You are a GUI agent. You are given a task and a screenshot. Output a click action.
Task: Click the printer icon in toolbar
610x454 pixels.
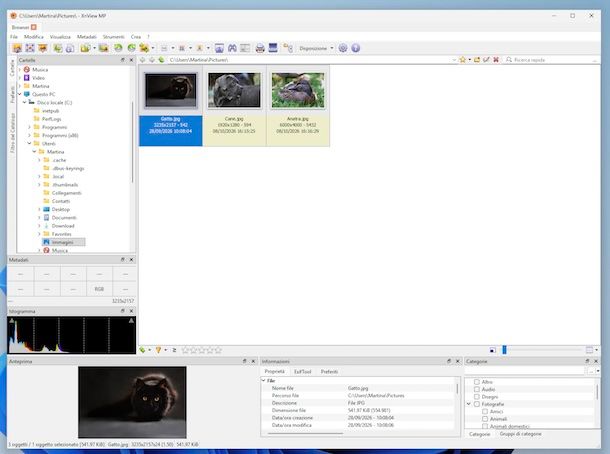(260, 48)
